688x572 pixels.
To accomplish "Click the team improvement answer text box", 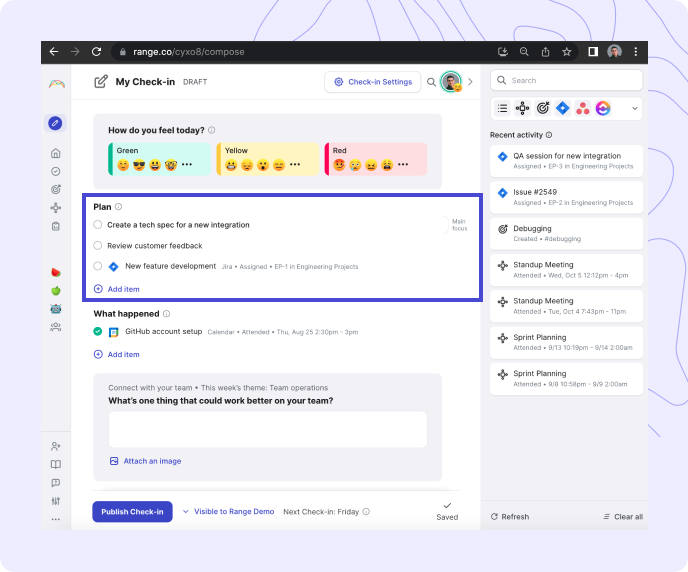I will [x=268, y=429].
